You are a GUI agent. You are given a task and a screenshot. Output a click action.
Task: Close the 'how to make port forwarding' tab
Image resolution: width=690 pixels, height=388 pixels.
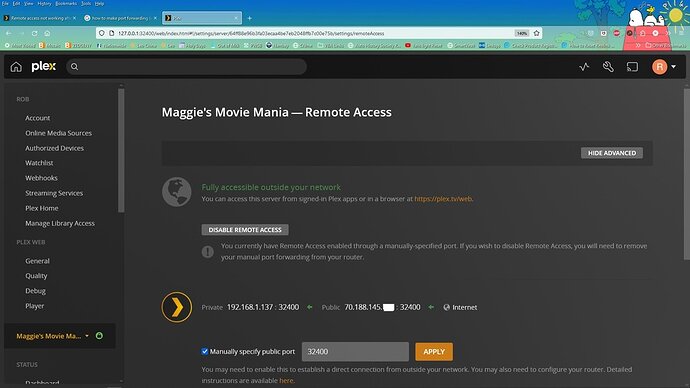(155, 18)
